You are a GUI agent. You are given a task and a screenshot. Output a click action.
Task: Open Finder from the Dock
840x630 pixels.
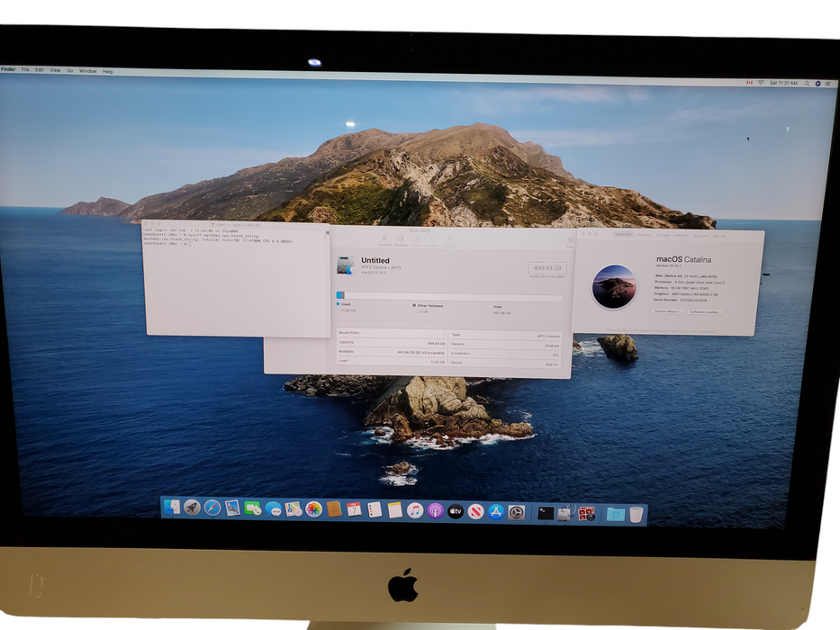click(172, 506)
